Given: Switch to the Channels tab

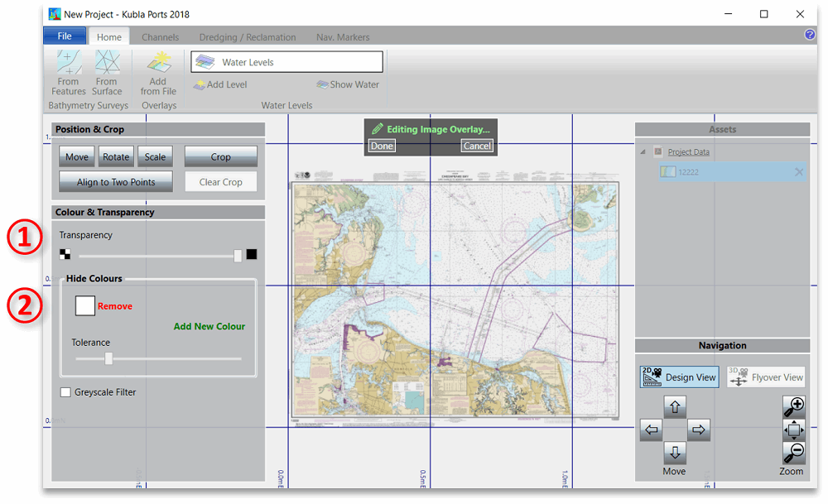Looking at the screenshot, I should point(160,37).
